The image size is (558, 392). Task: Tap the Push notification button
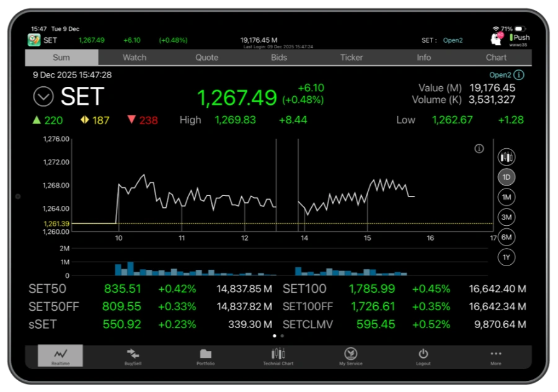520,37
